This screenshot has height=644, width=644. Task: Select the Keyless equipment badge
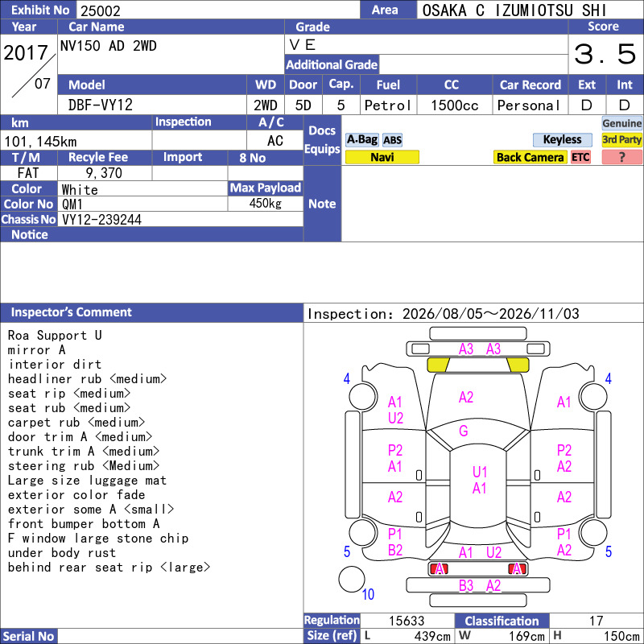[x=562, y=139]
